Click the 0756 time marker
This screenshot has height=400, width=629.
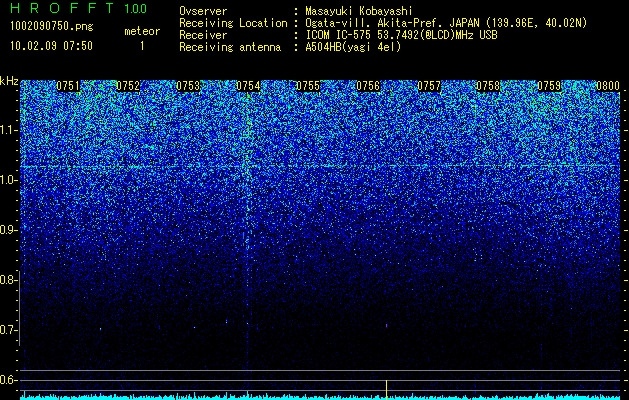tap(368, 86)
